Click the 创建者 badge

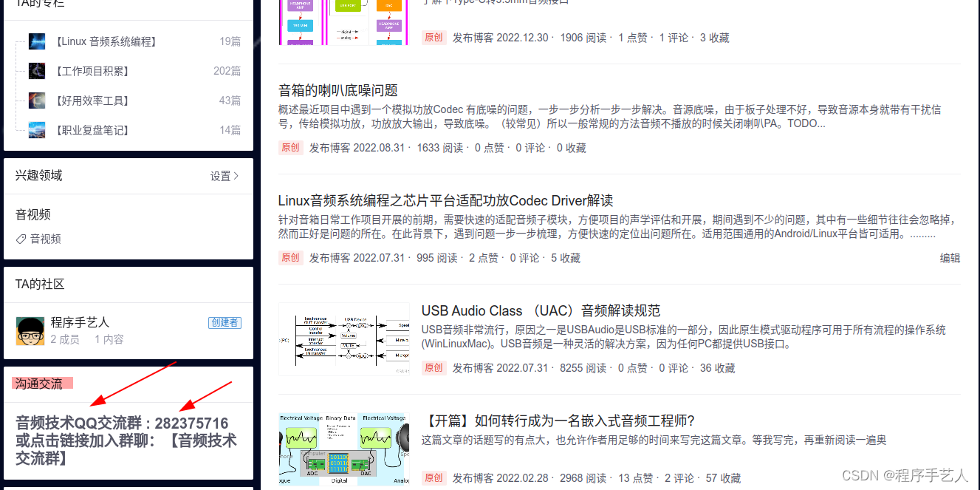[x=225, y=322]
